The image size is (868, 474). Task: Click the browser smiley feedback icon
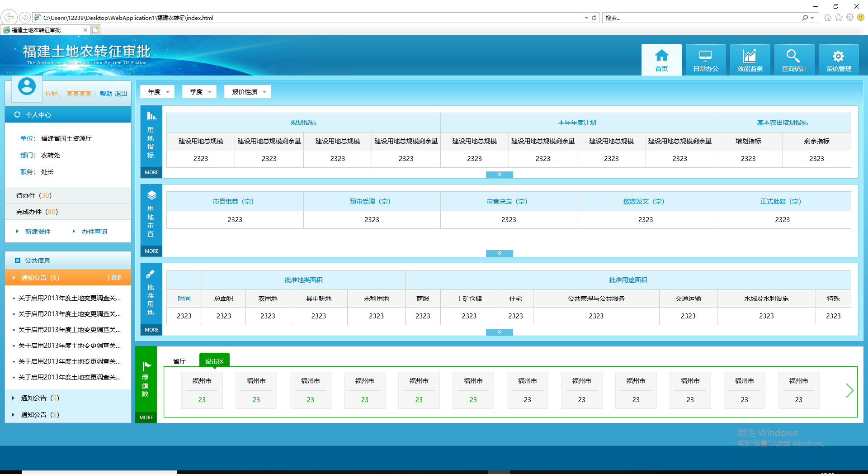point(861,18)
